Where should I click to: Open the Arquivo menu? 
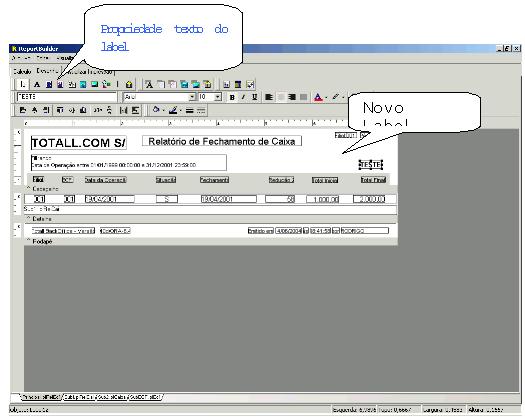tap(21, 58)
